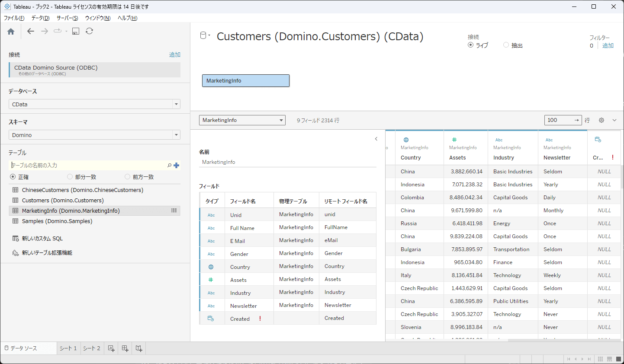Click 追加 link next to 接続
Viewport: 624px width, 364px height.
click(175, 54)
